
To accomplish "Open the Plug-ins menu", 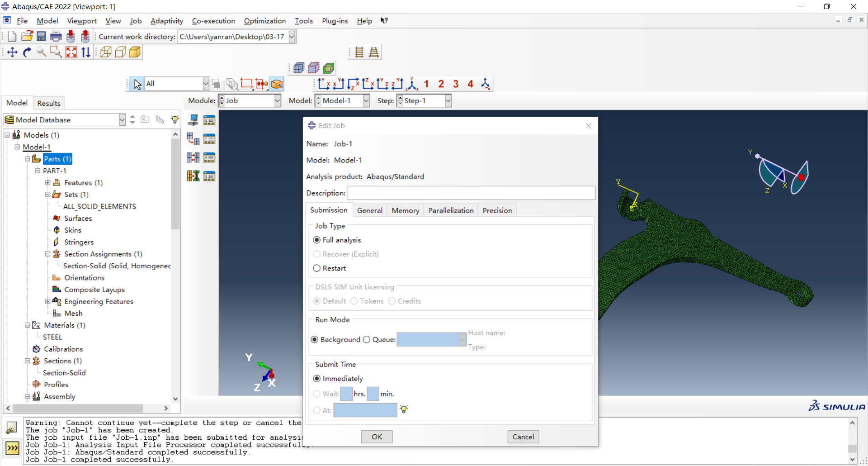I will click(335, 21).
